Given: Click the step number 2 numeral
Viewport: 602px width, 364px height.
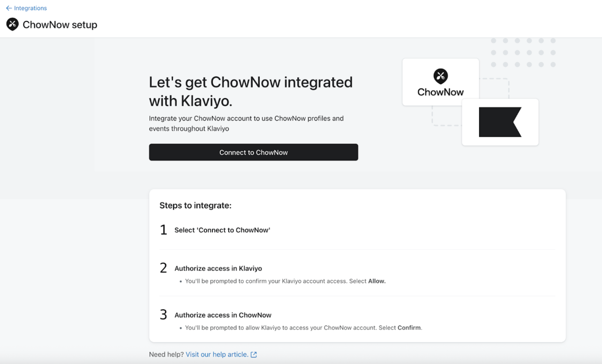Looking at the screenshot, I should click(x=163, y=268).
